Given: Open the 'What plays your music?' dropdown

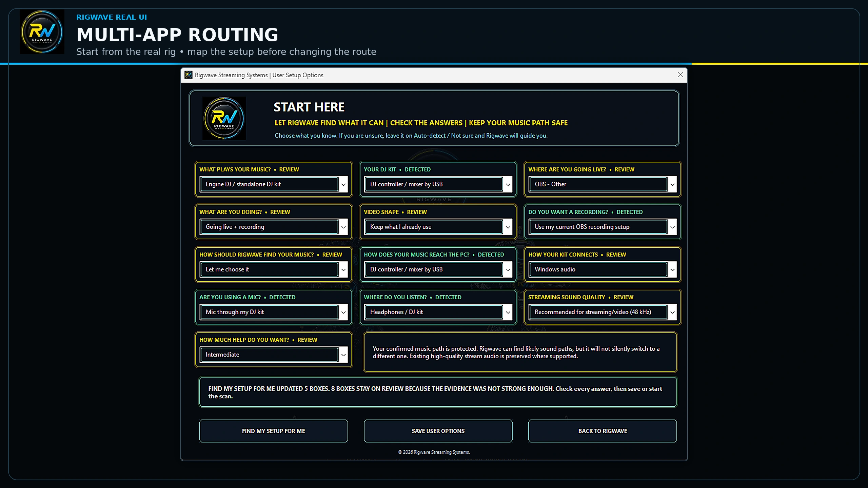Looking at the screenshot, I should click(274, 184).
